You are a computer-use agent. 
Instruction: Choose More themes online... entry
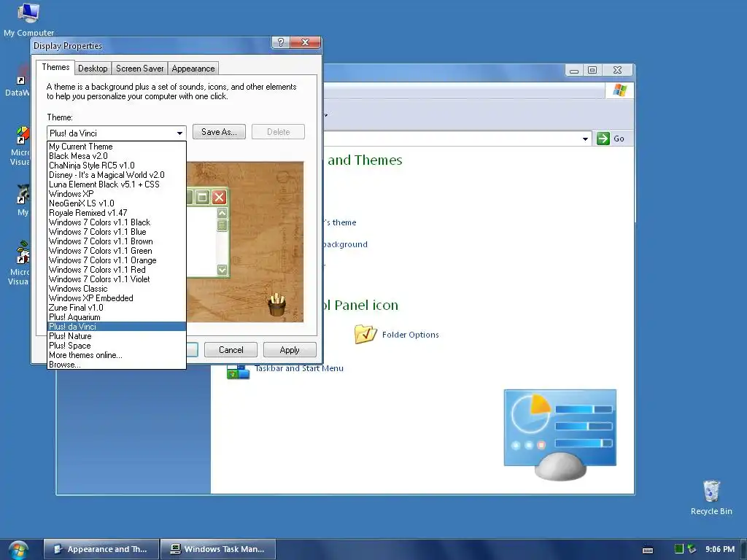coord(117,355)
